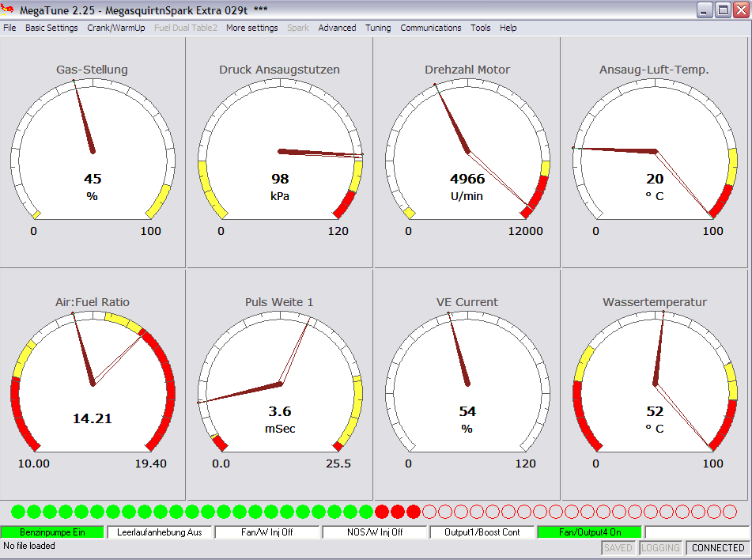Screen dimensions: 752x560
Task: Click the Output1/Boost Cont status indicator
Action: [x=482, y=532]
